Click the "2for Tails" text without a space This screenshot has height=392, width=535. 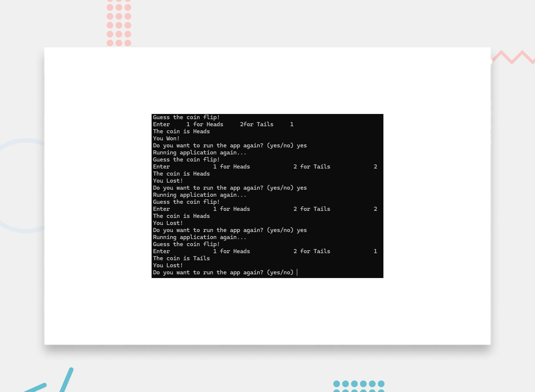point(256,124)
